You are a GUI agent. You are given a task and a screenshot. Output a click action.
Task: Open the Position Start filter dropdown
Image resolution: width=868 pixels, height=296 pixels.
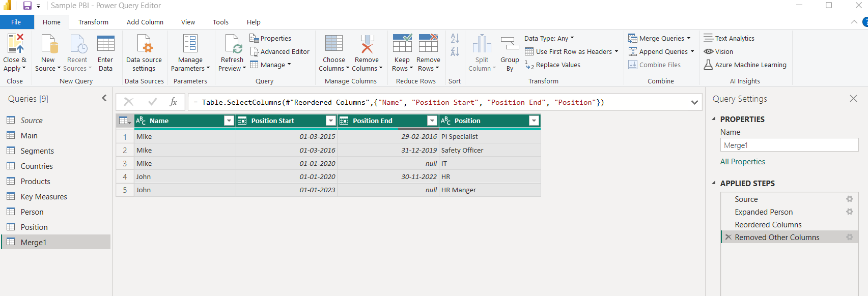click(331, 121)
